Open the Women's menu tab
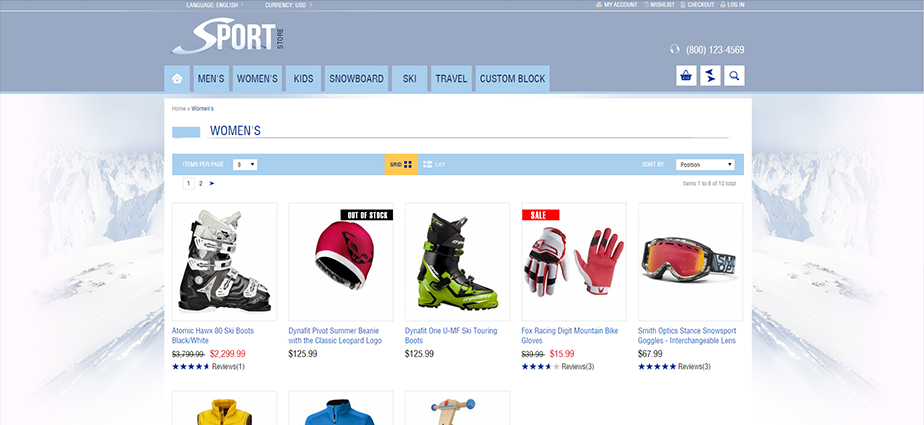 click(x=257, y=78)
